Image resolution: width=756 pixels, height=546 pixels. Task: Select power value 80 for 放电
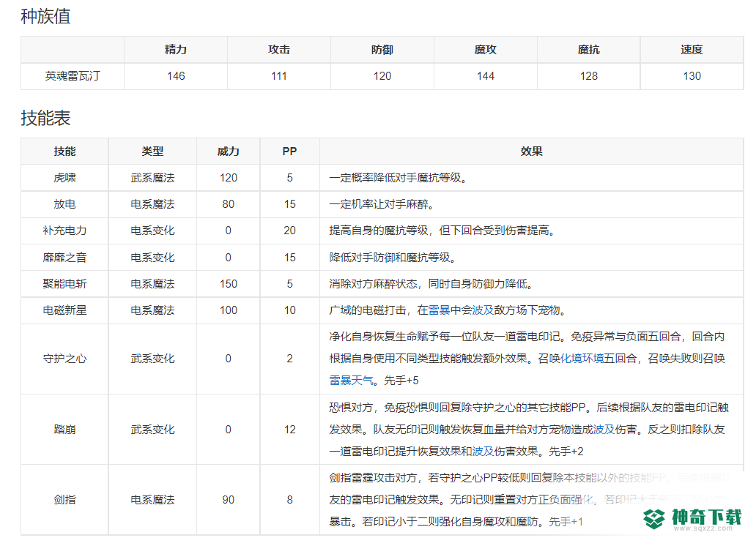click(228, 204)
